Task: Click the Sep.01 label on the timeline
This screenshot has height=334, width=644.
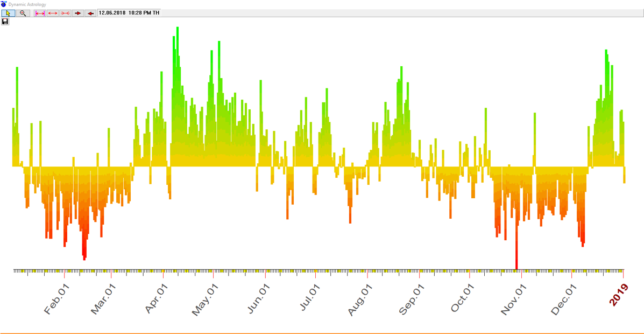Action: [x=411, y=300]
